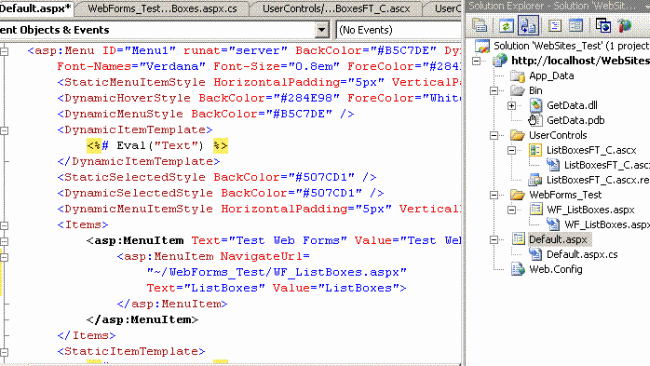Viewport: 650px width, 366px height.
Task: Switch to the Default.aspx* editor tab
Action: [x=36, y=8]
